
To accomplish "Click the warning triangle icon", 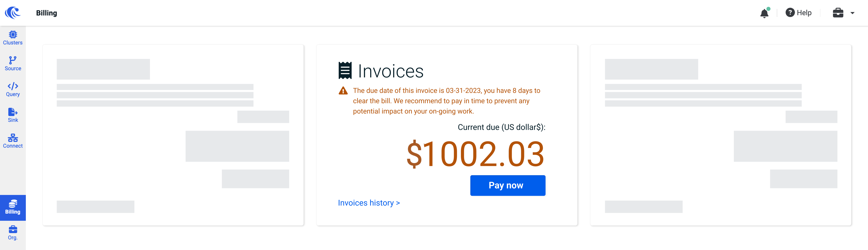I will [x=343, y=91].
